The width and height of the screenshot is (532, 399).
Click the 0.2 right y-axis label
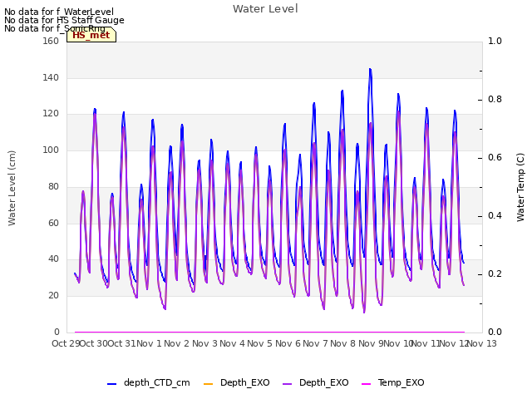[495, 273]
